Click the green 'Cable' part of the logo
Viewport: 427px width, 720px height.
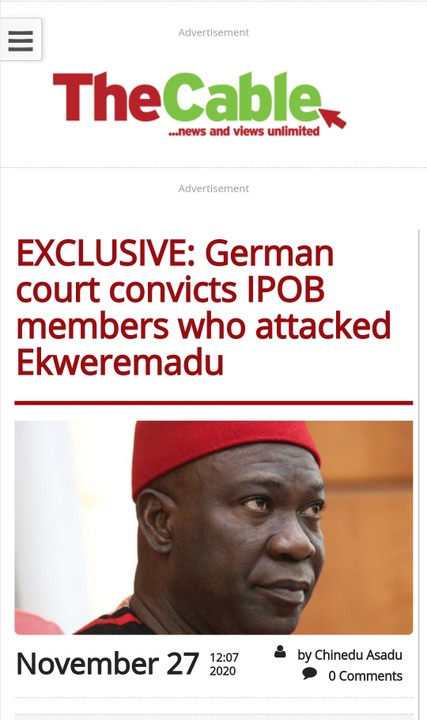point(241,97)
